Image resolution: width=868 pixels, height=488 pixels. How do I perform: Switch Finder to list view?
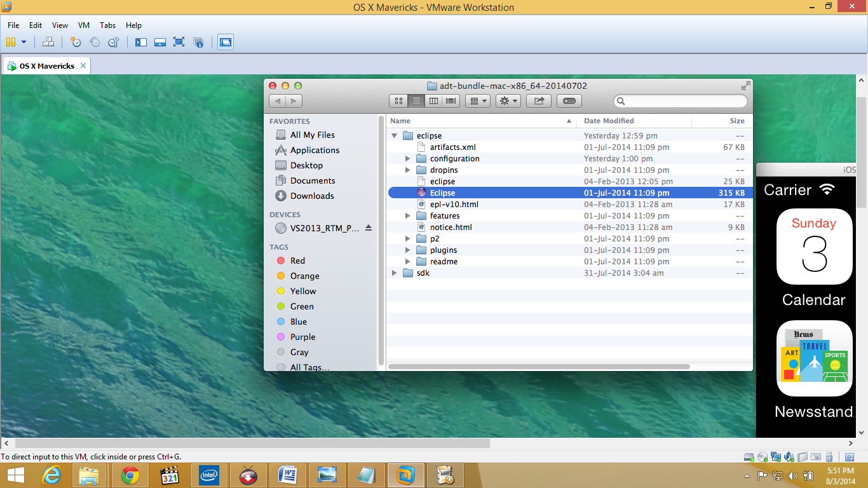click(x=416, y=101)
